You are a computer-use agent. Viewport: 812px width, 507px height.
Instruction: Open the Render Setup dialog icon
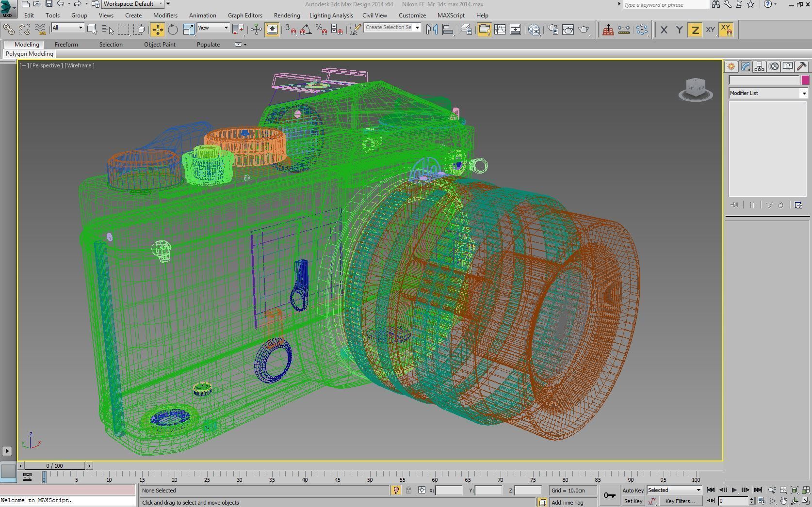point(552,30)
